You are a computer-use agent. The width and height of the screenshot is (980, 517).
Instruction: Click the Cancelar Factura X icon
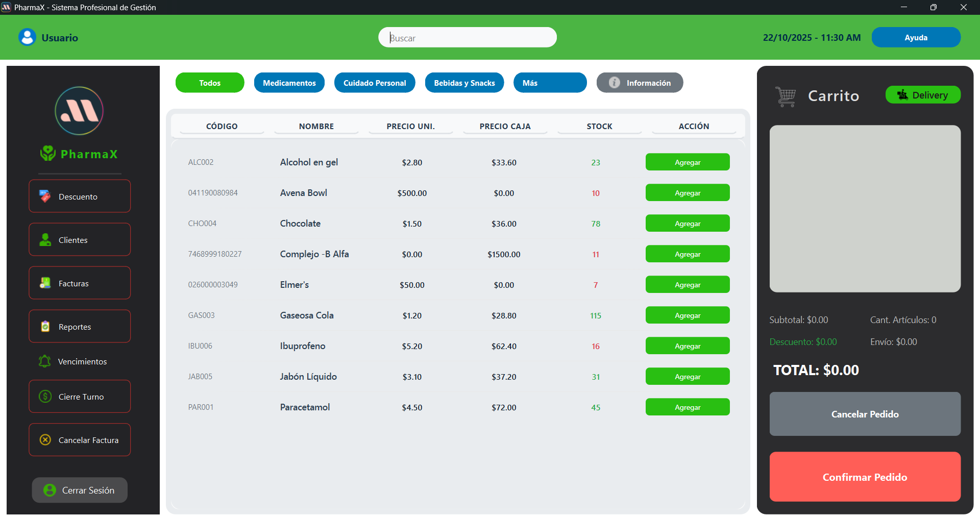pyautogui.click(x=45, y=440)
